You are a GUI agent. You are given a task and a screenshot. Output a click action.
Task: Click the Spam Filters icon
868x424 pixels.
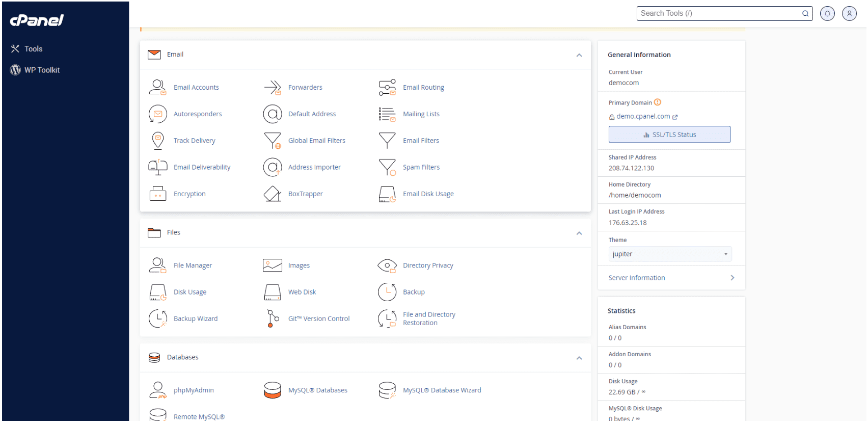(x=387, y=167)
